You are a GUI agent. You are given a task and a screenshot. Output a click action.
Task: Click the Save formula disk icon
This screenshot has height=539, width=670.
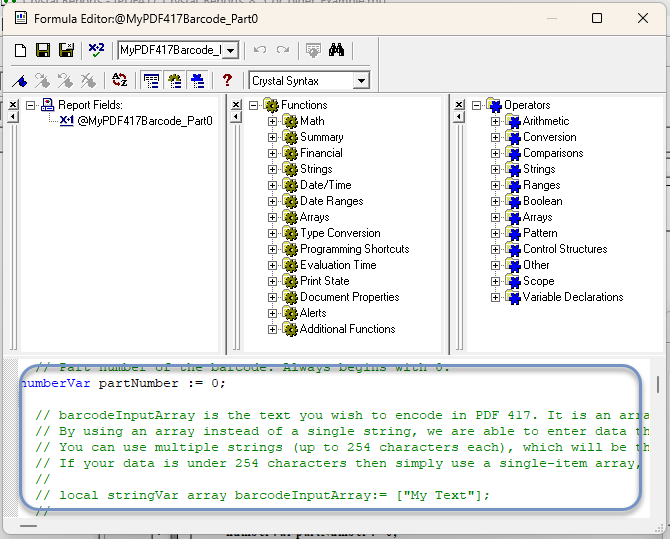click(x=43, y=50)
